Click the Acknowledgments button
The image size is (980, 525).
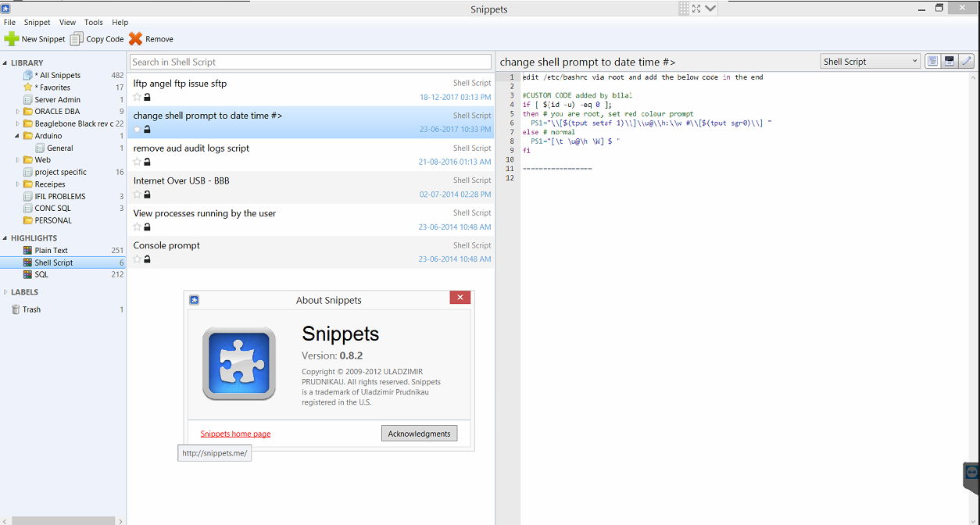click(x=419, y=434)
